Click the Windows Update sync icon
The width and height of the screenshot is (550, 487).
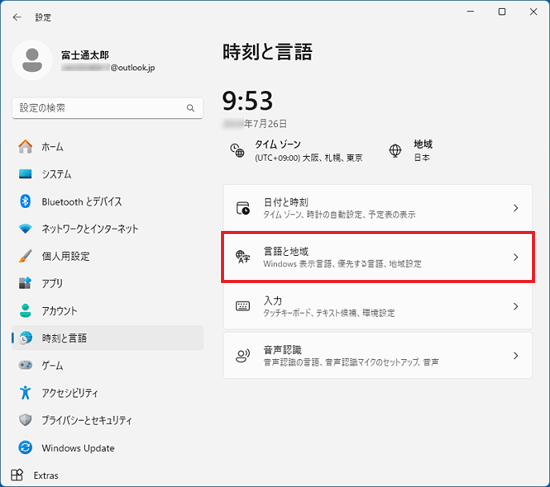[x=25, y=448]
